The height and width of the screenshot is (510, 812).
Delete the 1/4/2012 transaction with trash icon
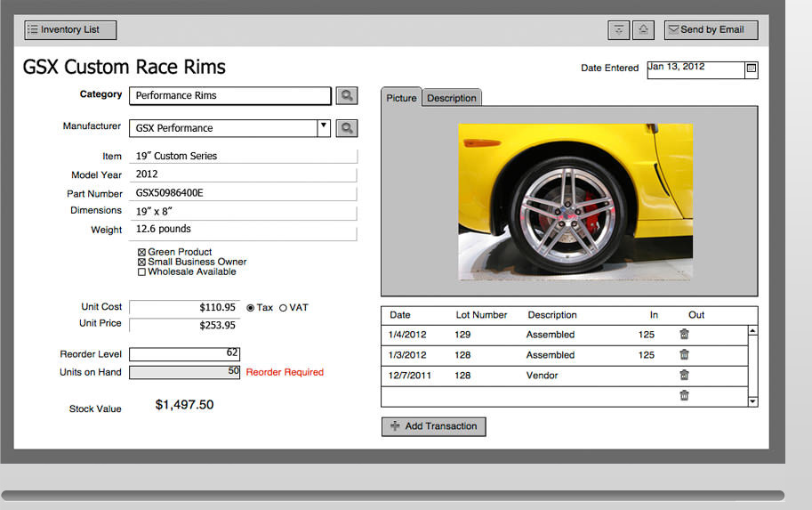pos(684,335)
